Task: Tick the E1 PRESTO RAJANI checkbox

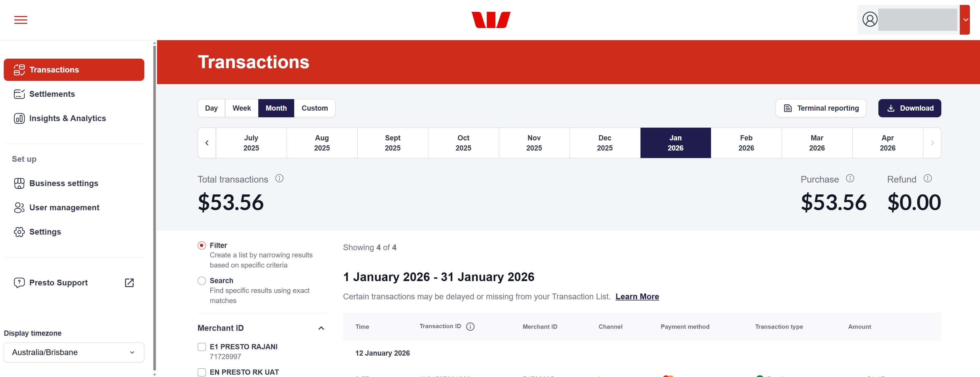Action: pos(202,347)
